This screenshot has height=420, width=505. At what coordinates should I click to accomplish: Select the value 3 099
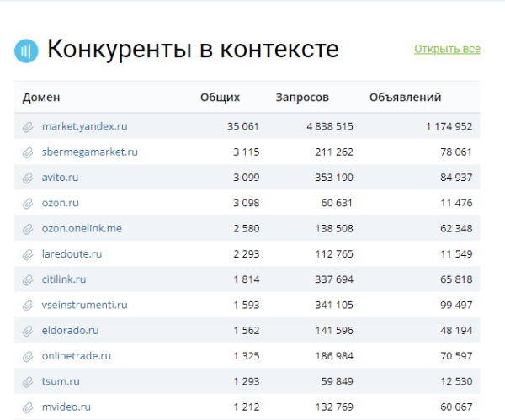click(x=247, y=177)
